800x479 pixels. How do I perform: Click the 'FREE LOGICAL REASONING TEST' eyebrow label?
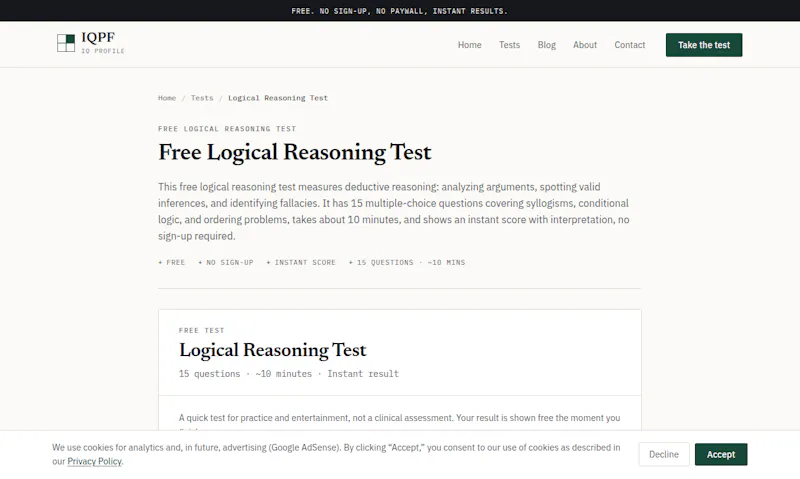[x=227, y=129]
